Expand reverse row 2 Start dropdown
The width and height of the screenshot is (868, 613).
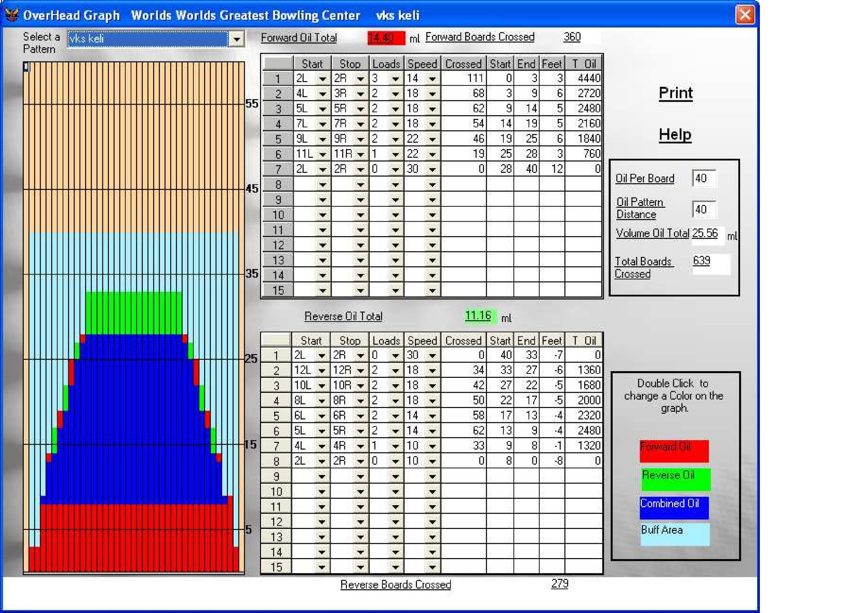322,370
